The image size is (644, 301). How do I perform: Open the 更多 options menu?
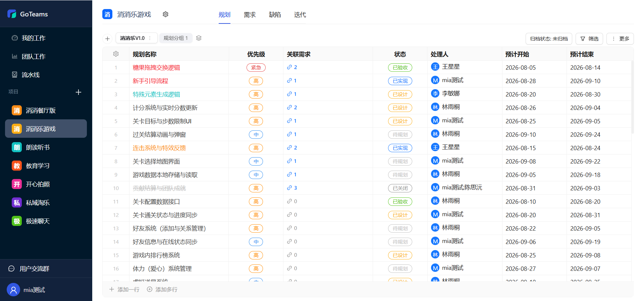[620, 39]
